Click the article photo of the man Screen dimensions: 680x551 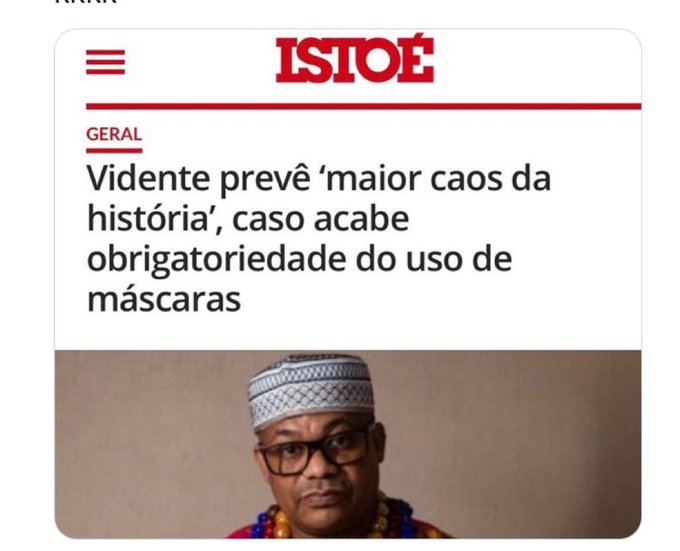tap(348, 444)
